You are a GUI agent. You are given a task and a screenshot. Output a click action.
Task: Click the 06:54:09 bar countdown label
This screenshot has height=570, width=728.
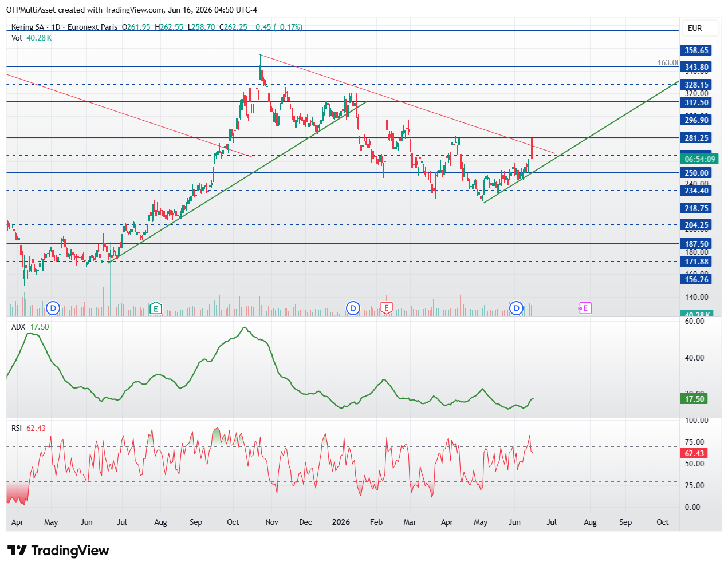[x=699, y=159]
